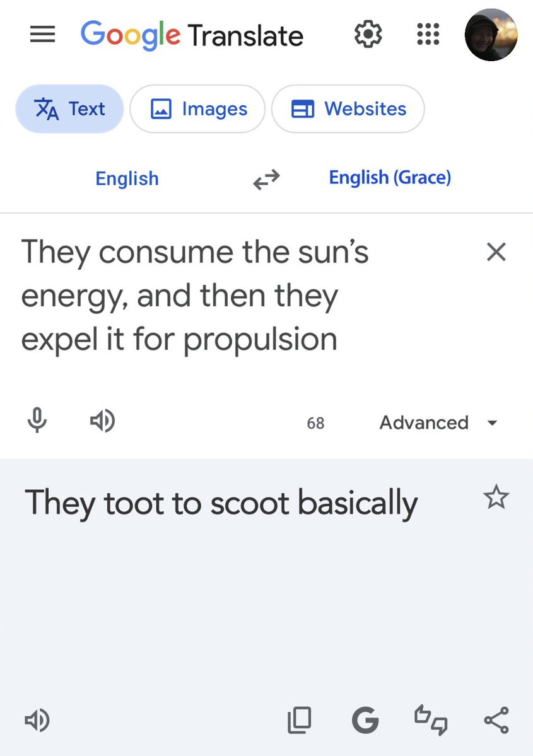Viewport: 533px width, 756px height.
Task: Search translation with Google icon
Action: pyautogui.click(x=365, y=720)
